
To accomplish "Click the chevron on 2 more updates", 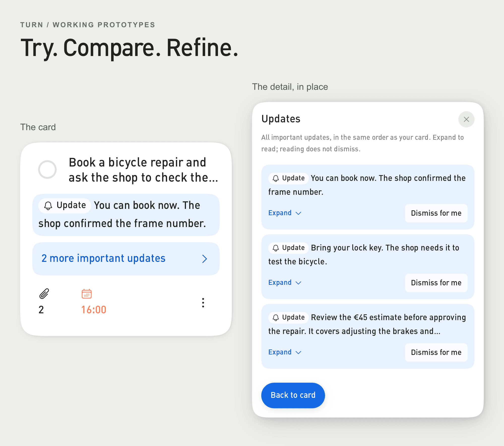I will coord(205,259).
